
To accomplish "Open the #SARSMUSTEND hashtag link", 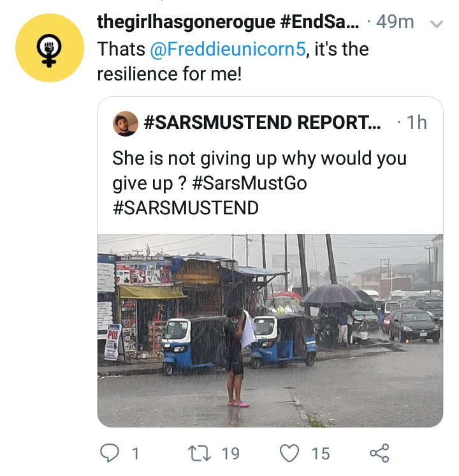I will [186, 207].
